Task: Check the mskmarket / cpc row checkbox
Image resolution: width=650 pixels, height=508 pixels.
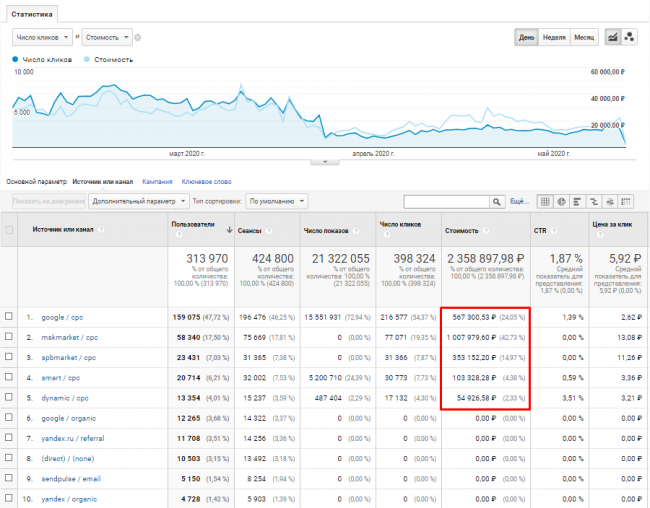Action: click(10, 338)
